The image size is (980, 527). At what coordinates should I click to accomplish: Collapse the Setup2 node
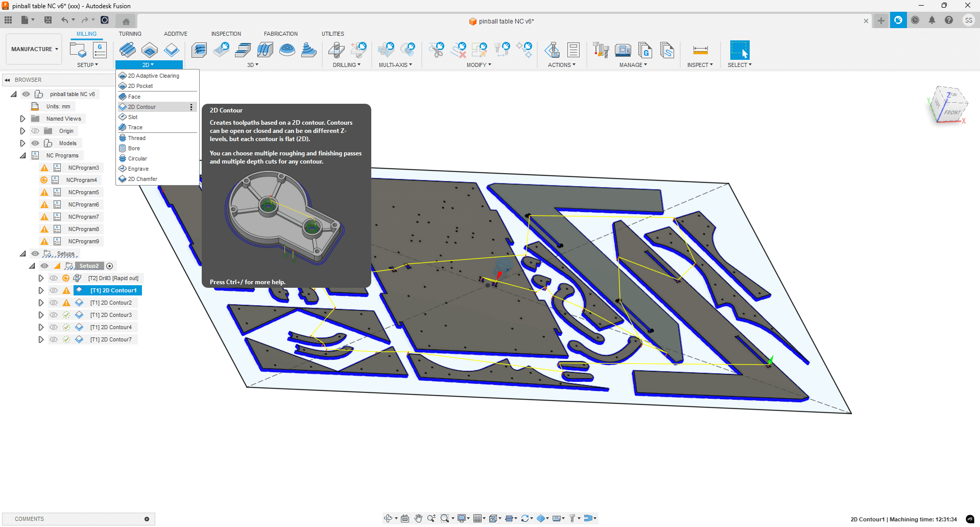point(32,266)
